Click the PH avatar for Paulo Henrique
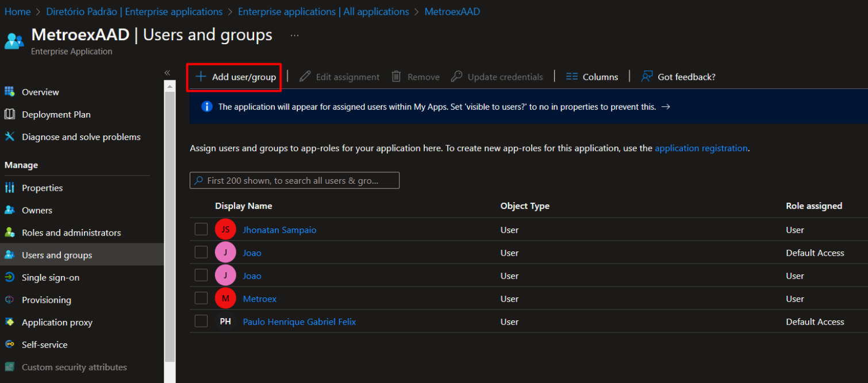This screenshot has height=383, width=868. [x=225, y=322]
